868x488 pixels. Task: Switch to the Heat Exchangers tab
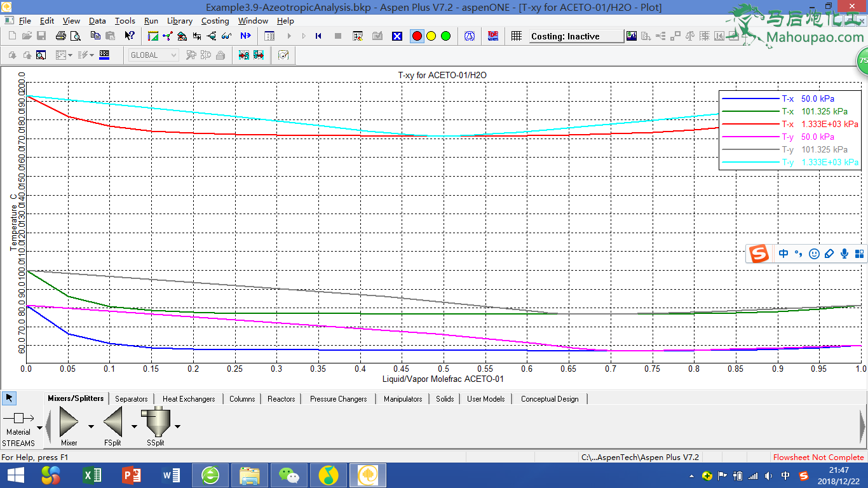point(189,399)
